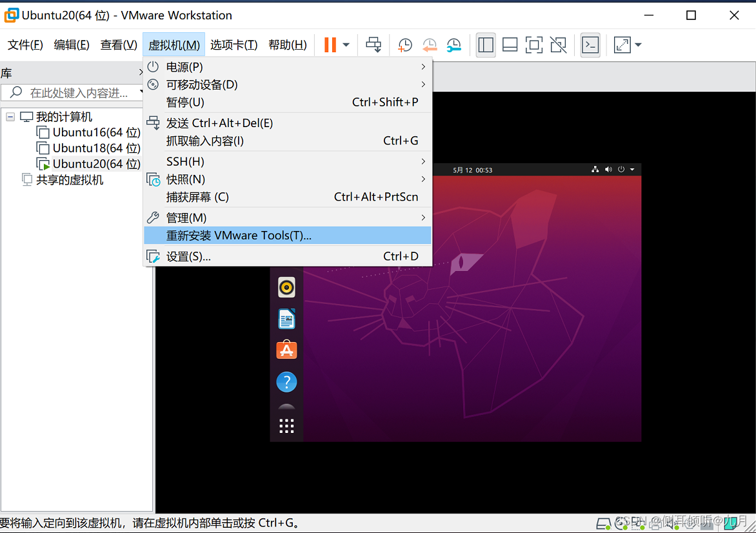Click the wrench icon beside 管理(M)
The height and width of the screenshot is (533, 756).
(153, 217)
